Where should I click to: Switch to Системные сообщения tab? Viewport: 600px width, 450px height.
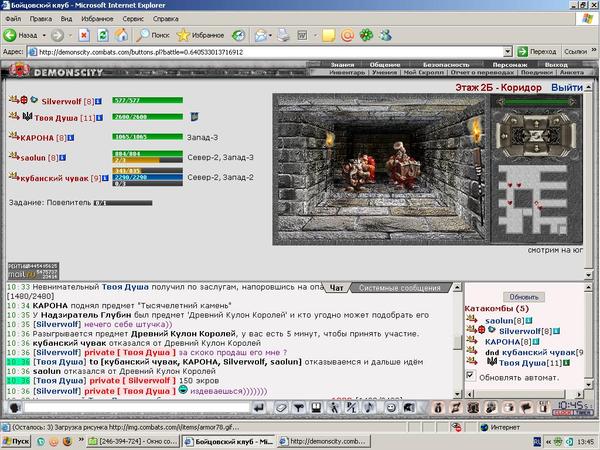pos(400,288)
